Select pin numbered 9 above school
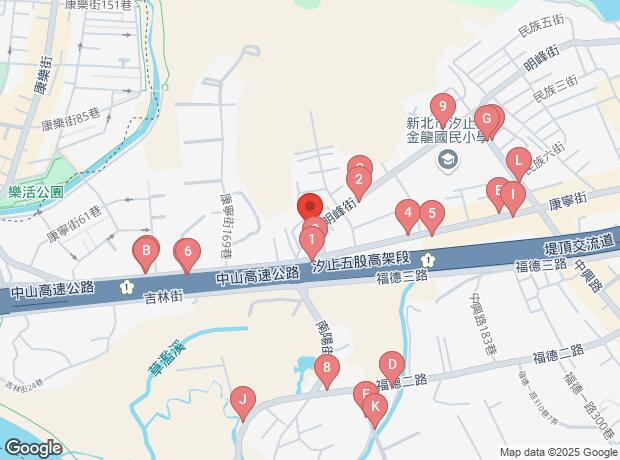The width and height of the screenshot is (620, 460). 442,110
